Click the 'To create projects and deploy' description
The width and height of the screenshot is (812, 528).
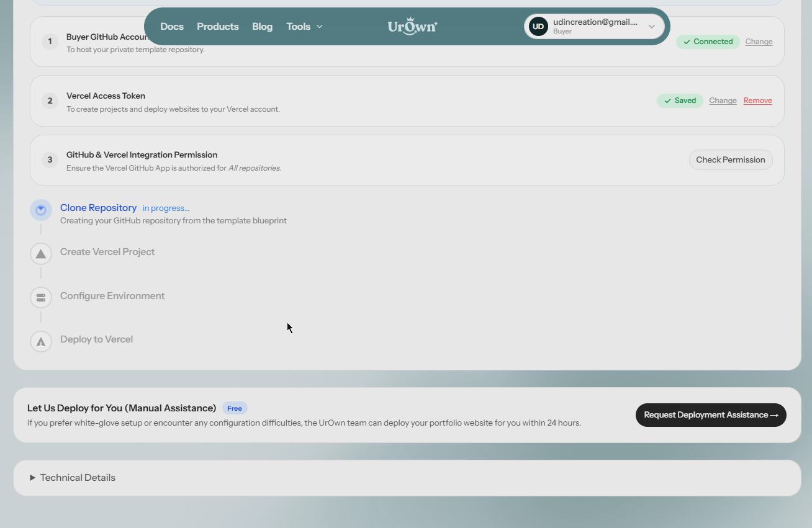[x=173, y=109]
